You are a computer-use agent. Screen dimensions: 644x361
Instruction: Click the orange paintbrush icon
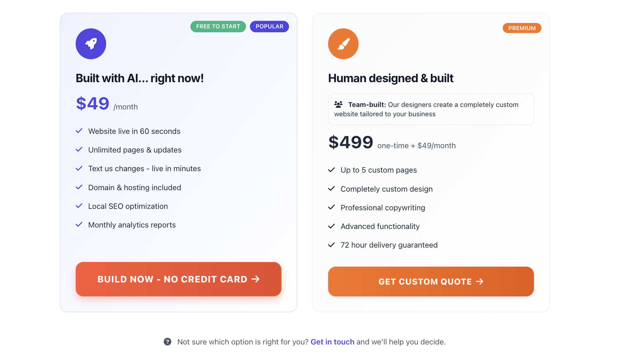(x=343, y=44)
